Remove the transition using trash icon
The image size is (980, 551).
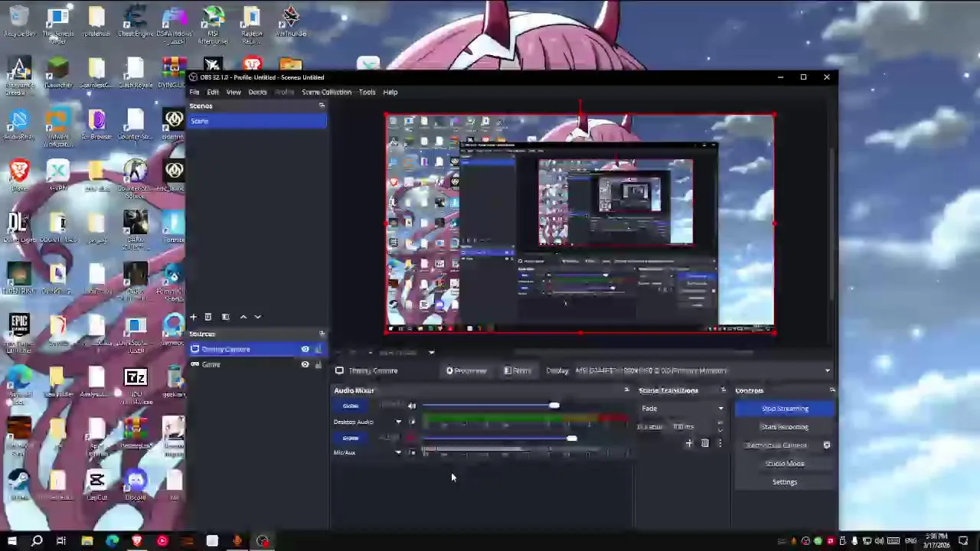point(704,443)
